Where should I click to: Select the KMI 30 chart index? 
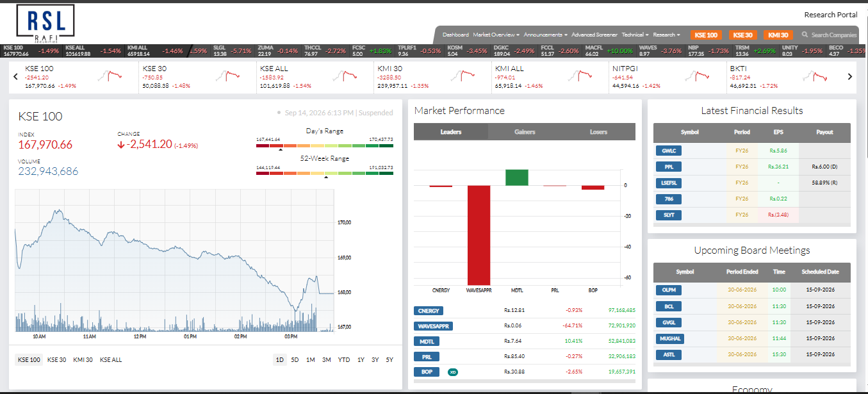[x=83, y=360]
